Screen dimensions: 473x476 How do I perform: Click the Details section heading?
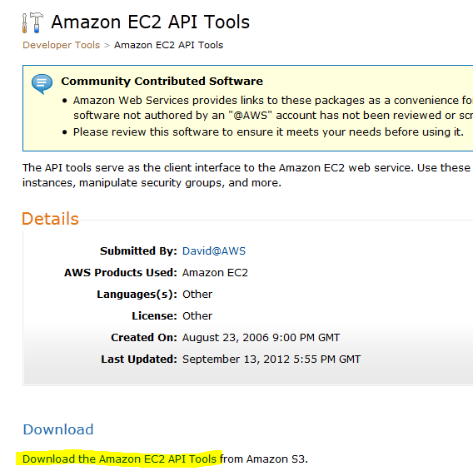point(51,219)
